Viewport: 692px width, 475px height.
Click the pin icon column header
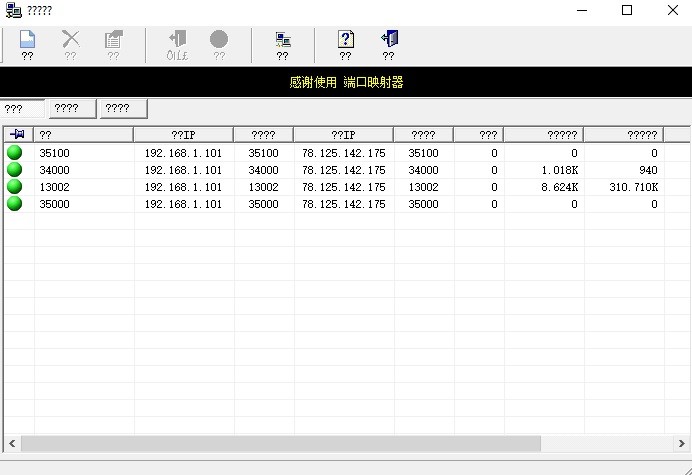(18, 134)
